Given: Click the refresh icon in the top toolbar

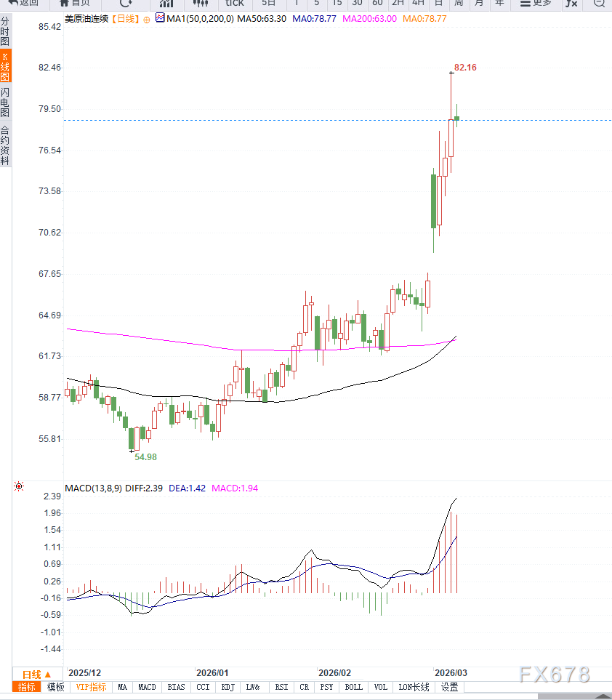Looking at the screenshot, I should tap(125, 3).
